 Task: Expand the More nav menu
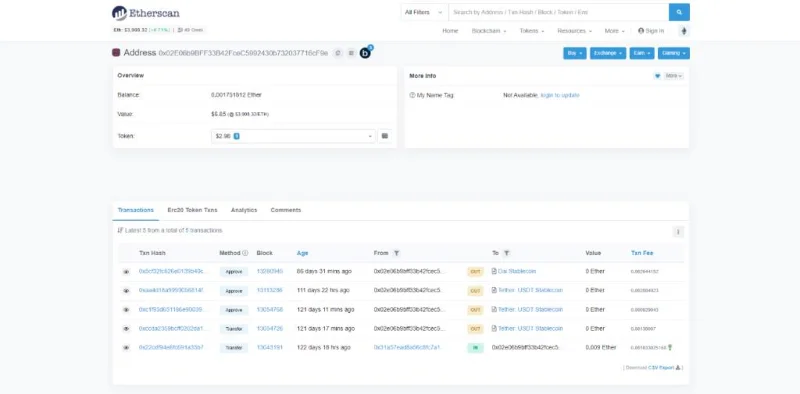[614, 31]
